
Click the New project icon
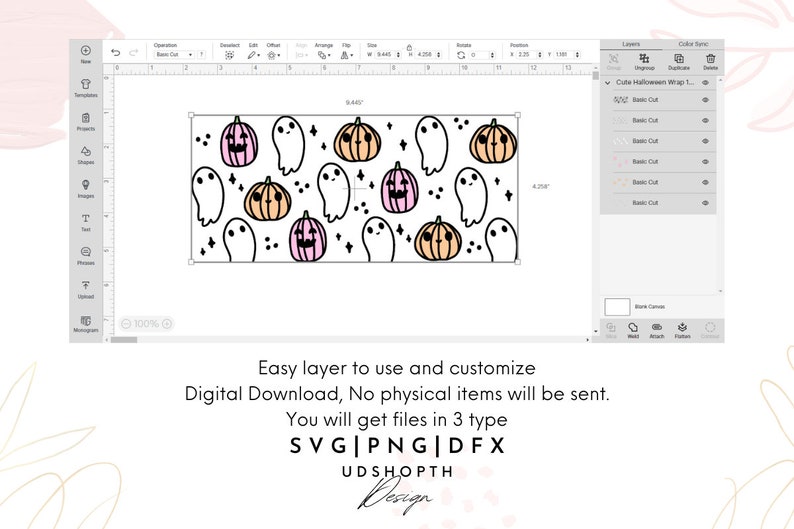(86, 51)
